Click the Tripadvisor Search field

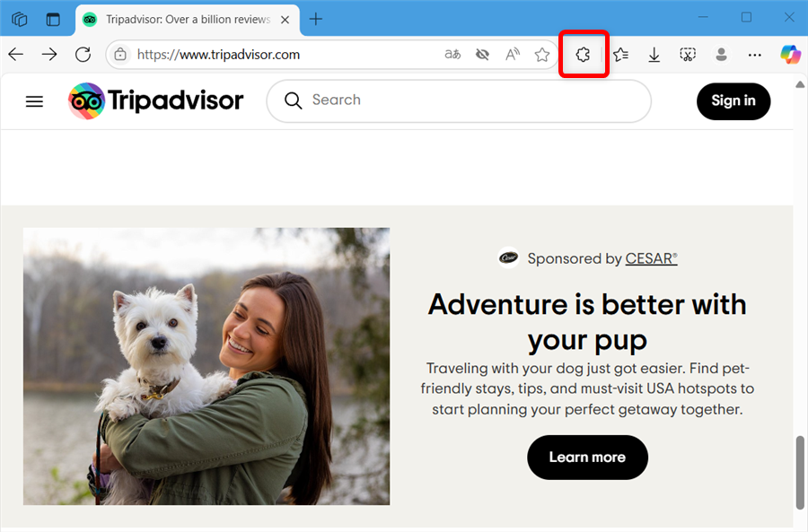tap(467, 100)
